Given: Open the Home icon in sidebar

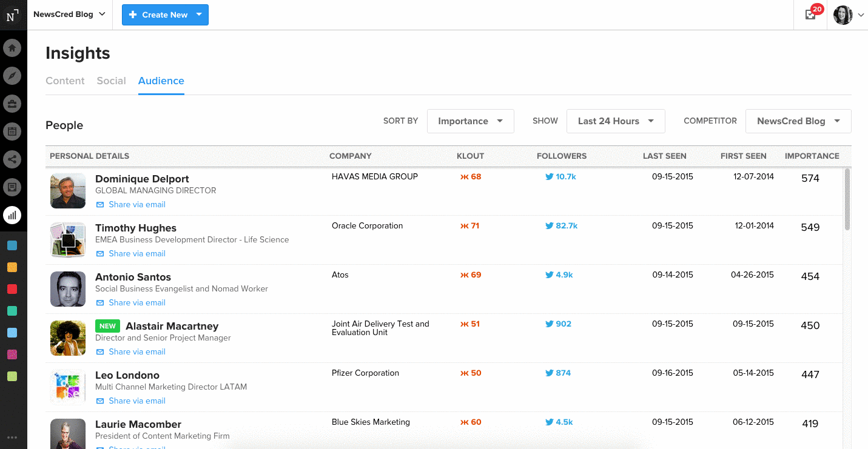Looking at the screenshot, I should click(12, 47).
